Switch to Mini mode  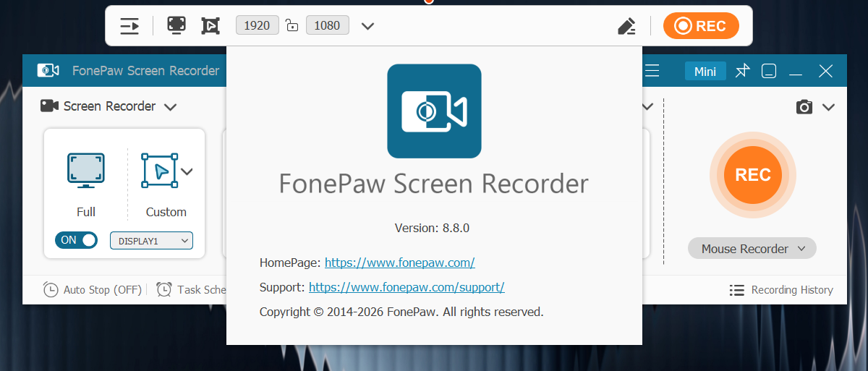point(705,71)
